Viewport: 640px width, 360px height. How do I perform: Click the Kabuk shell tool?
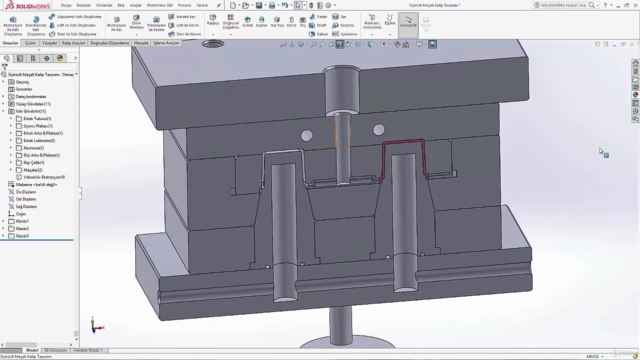point(318,34)
